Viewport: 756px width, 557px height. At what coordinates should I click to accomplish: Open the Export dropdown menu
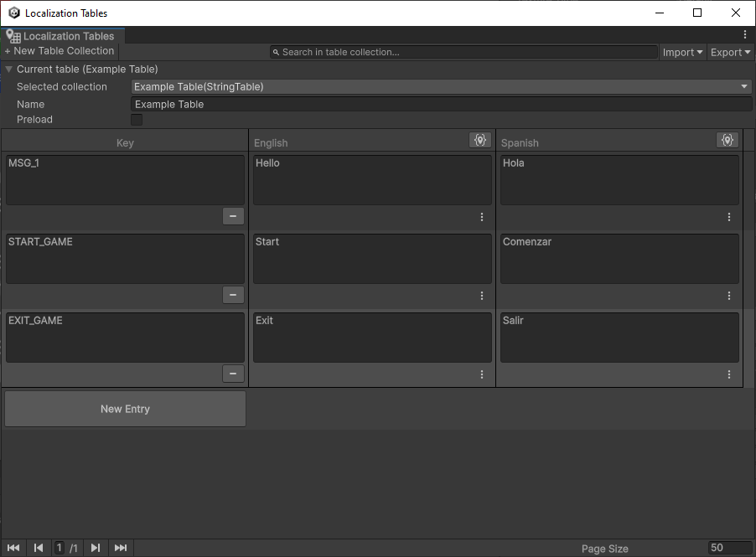tap(731, 52)
